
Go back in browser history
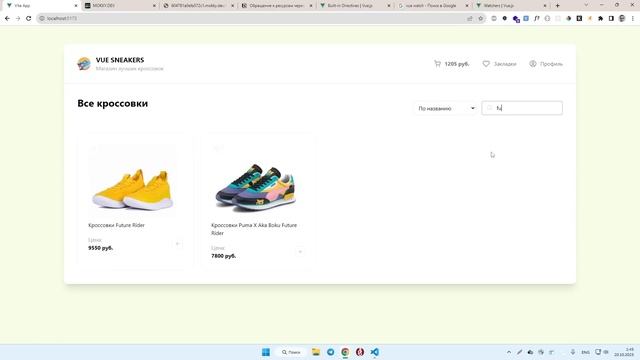pos(7,18)
